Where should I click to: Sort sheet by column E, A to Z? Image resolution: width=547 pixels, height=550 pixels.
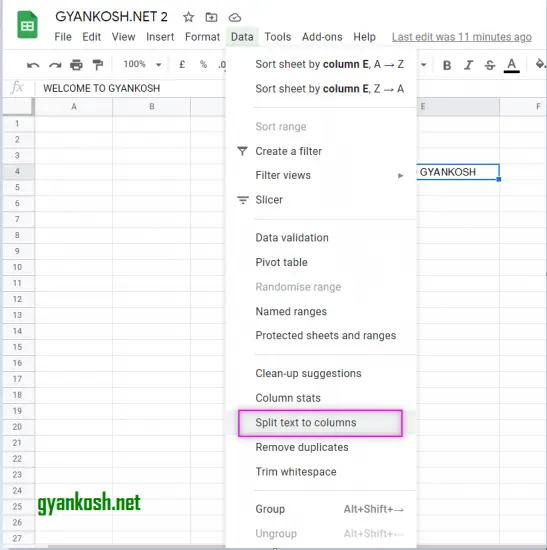(321, 64)
